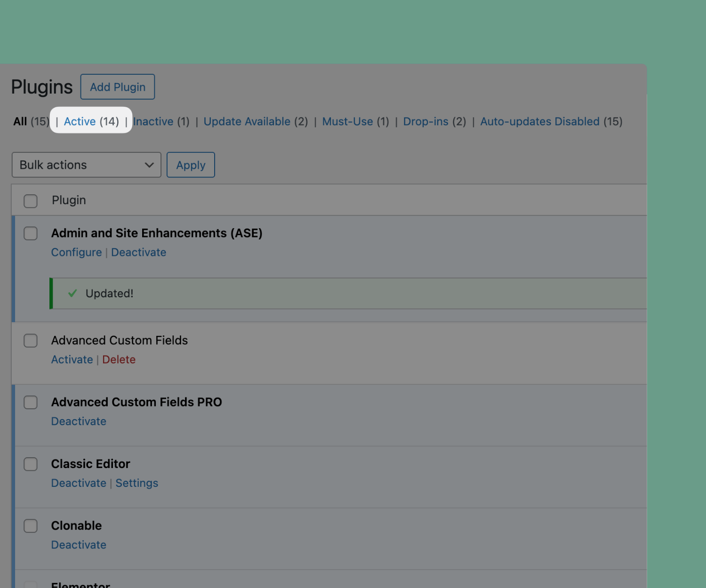
Task: Deactivate the Advanced Custom Fields PRO plugin
Action: tap(79, 421)
